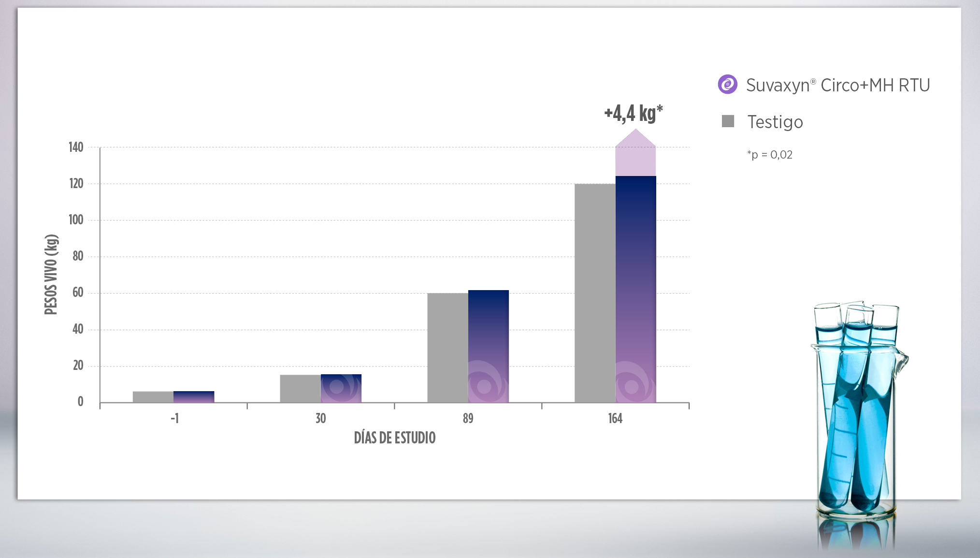Click the gray Testigo bar at day 30
980x558 pixels.
pyautogui.click(x=300, y=388)
